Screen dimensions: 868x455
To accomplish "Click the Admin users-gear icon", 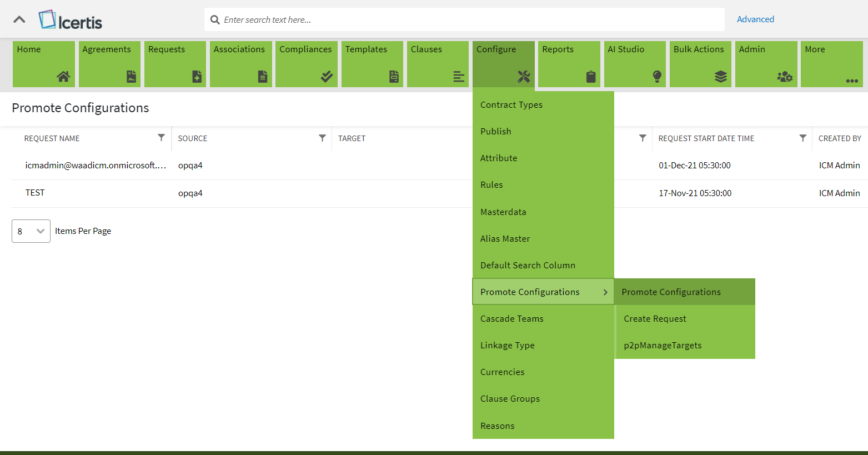I will 784,77.
